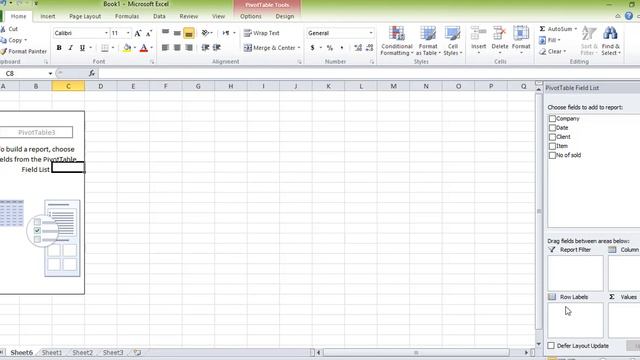The height and width of the screenshot is (360, 640).
Task: Click the Insert Function fx icon
Action: tap(92, 73)
